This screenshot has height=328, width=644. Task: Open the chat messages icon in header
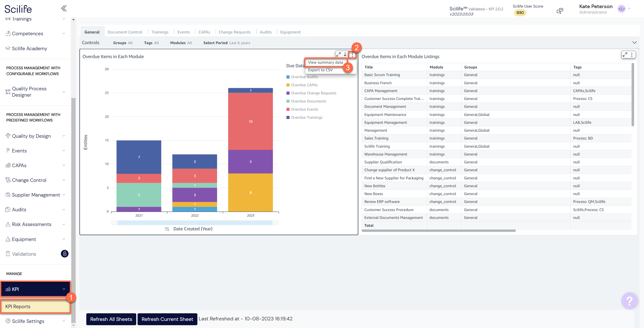pyautogui.click(x=560, y=11)
